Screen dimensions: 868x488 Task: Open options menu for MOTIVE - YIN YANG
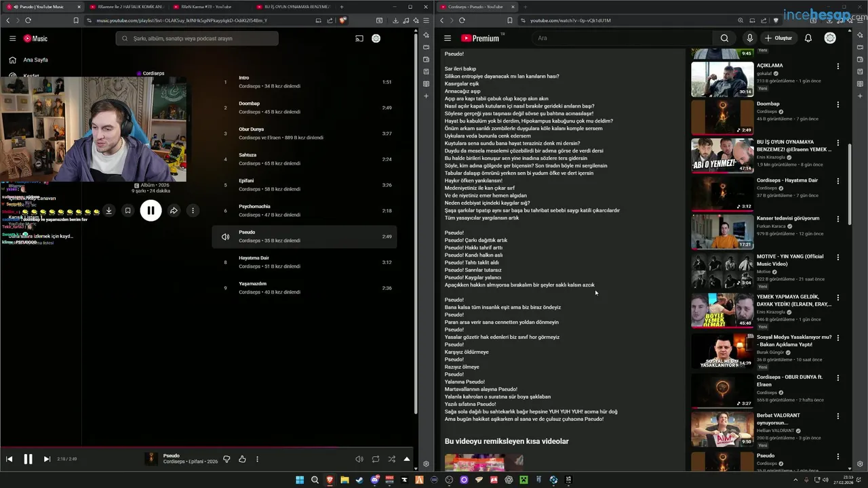click(x=838, y=258)
